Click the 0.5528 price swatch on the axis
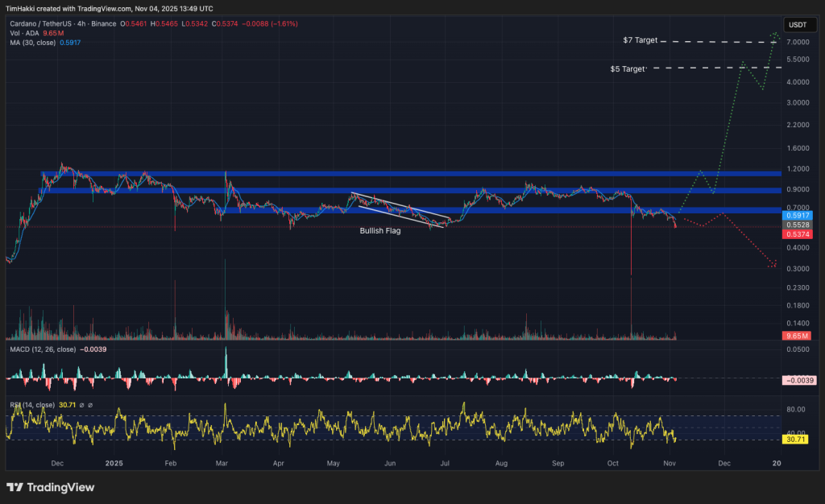Viewport: 825px width, 504px height. pyautogui.click(x=798, y=225)
